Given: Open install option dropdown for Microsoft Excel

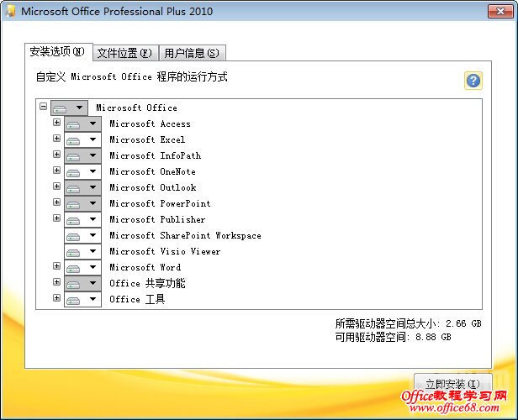Looking at the screenshot, I should click(x=82, y=140).
